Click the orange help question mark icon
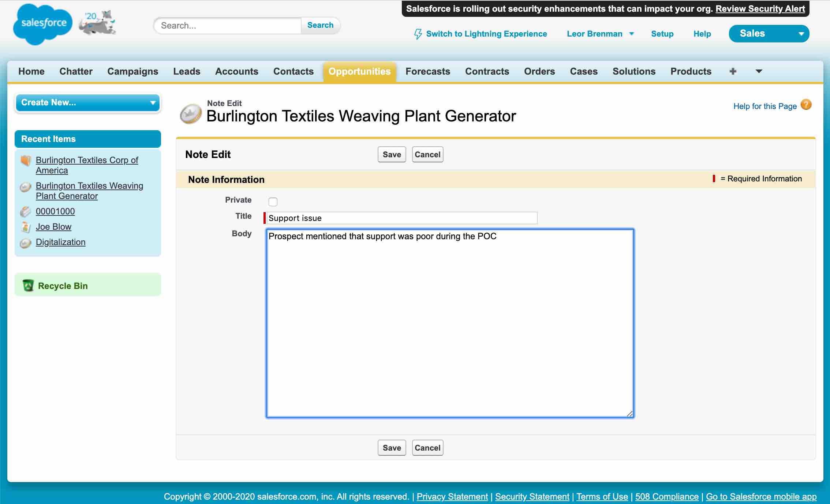The height and width of the screenshot is (504, 830). click(x=806, y=105)
